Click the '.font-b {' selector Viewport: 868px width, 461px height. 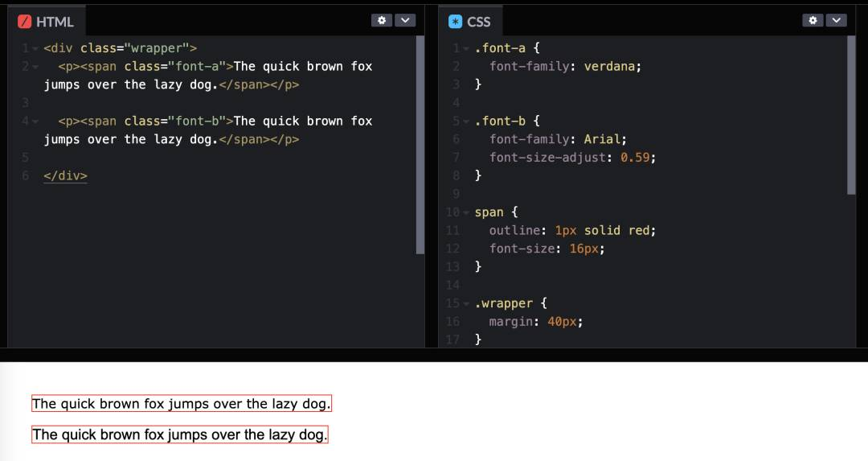(x=507, y=121)
